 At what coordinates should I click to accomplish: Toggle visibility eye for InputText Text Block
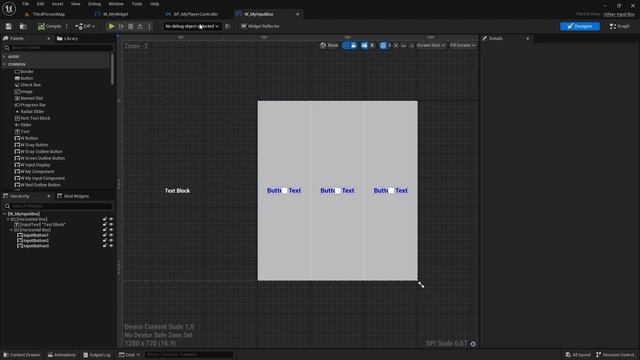coord(111,224)
